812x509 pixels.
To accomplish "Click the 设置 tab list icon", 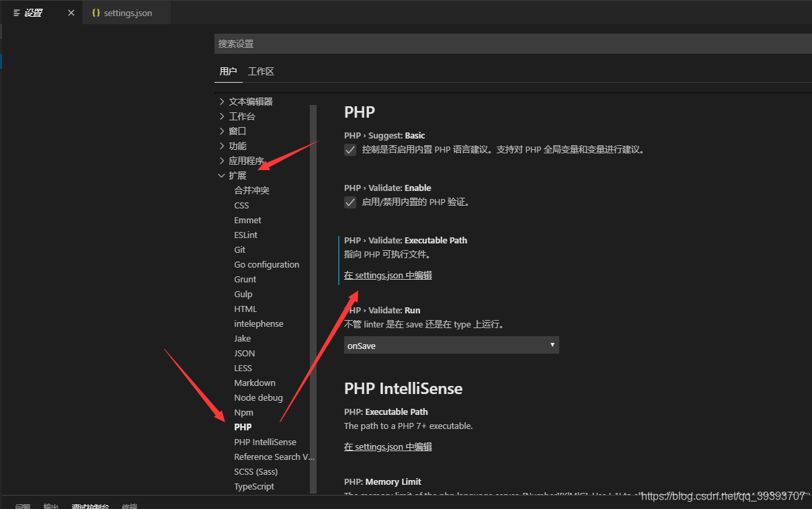I will (x=17, y=13).
